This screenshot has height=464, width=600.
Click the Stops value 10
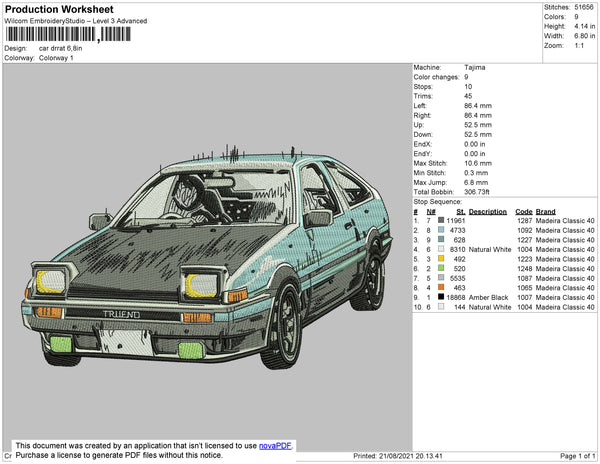tap(468, 86)
